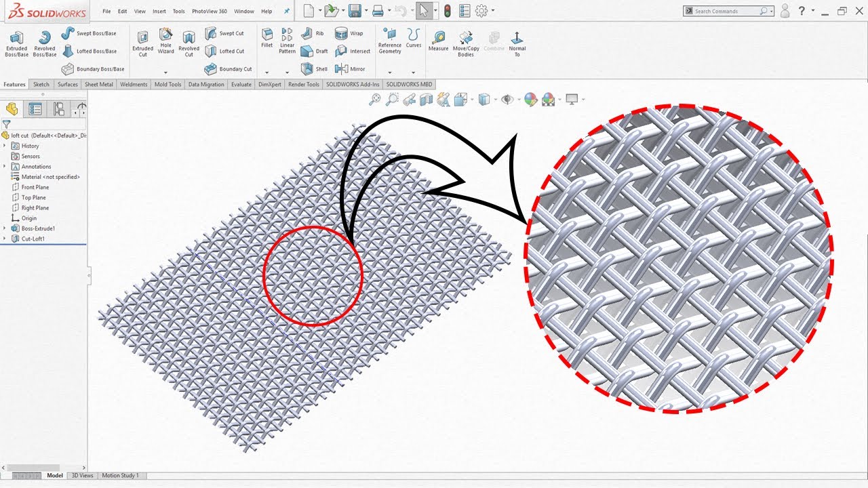Click the Measure tool
Image resolution: width=868 pixels, height=488 pixels.
(x=438, y=42)
